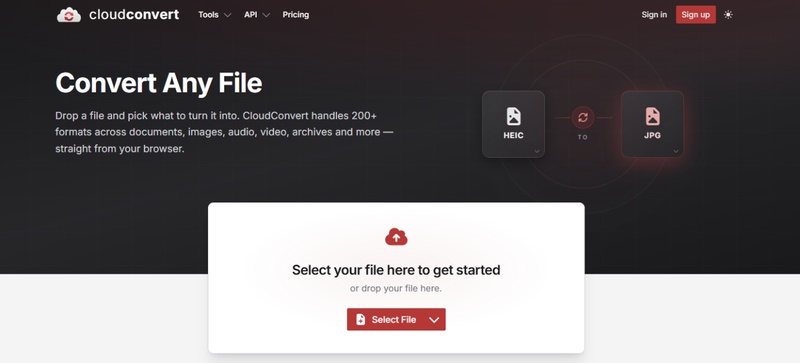Toggle the light/dark theme sun icon

tap(728, 15)
